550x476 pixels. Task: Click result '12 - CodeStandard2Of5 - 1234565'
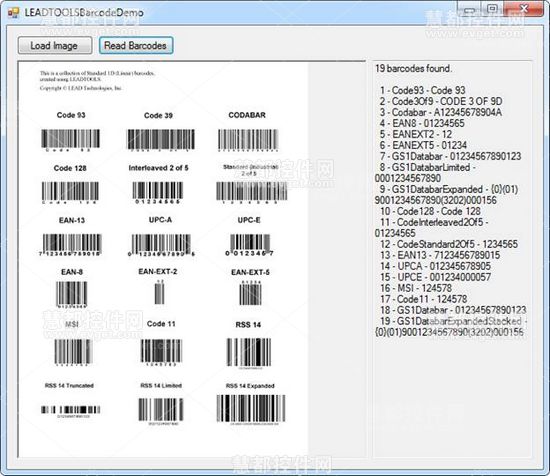[449, 244]
